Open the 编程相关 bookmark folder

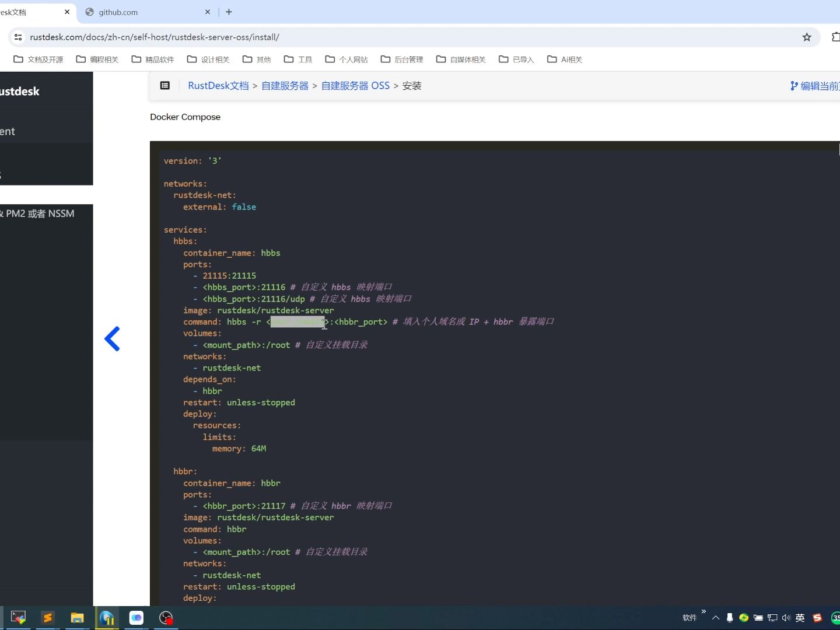[97, 60]
